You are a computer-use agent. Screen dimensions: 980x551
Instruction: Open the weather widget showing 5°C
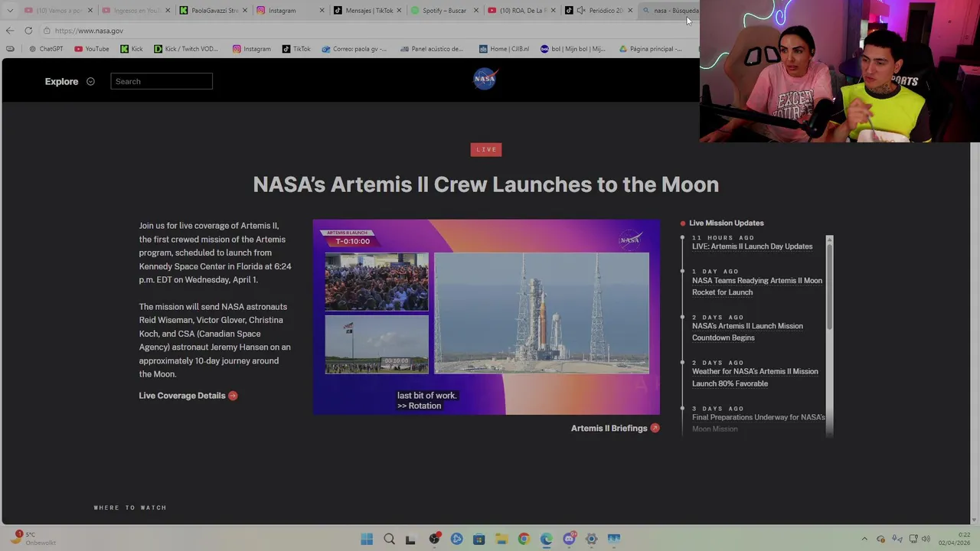click(x=32, y=538)
